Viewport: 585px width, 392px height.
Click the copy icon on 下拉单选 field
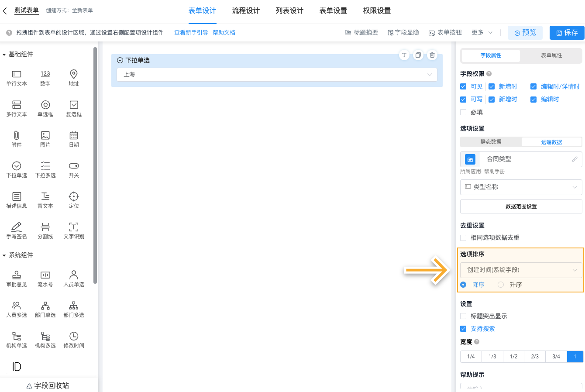tap(418, 55)
